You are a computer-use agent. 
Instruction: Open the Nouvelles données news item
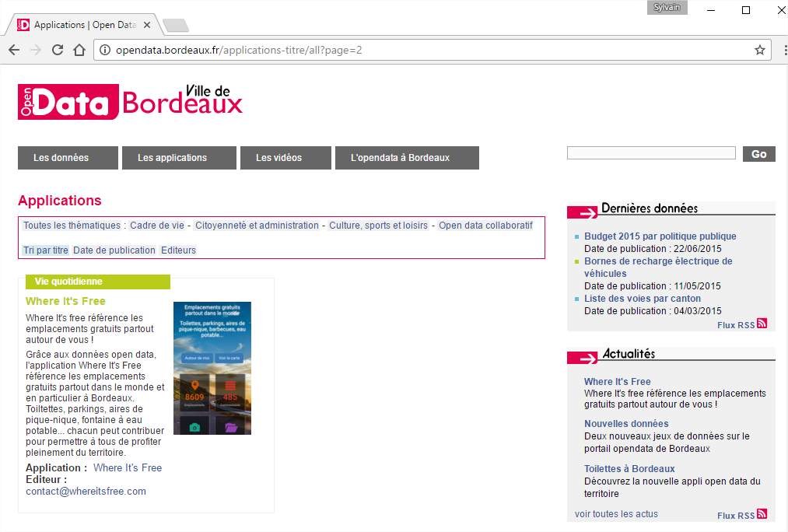tap(626, 423)
